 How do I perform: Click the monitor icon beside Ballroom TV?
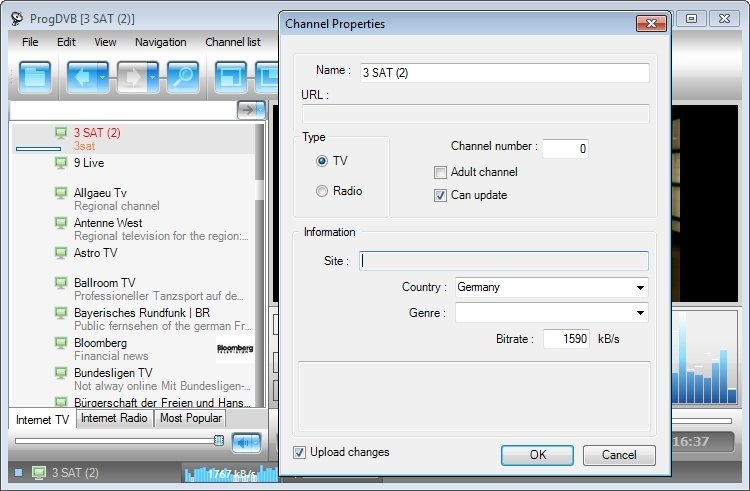click(x=61, y=283)
